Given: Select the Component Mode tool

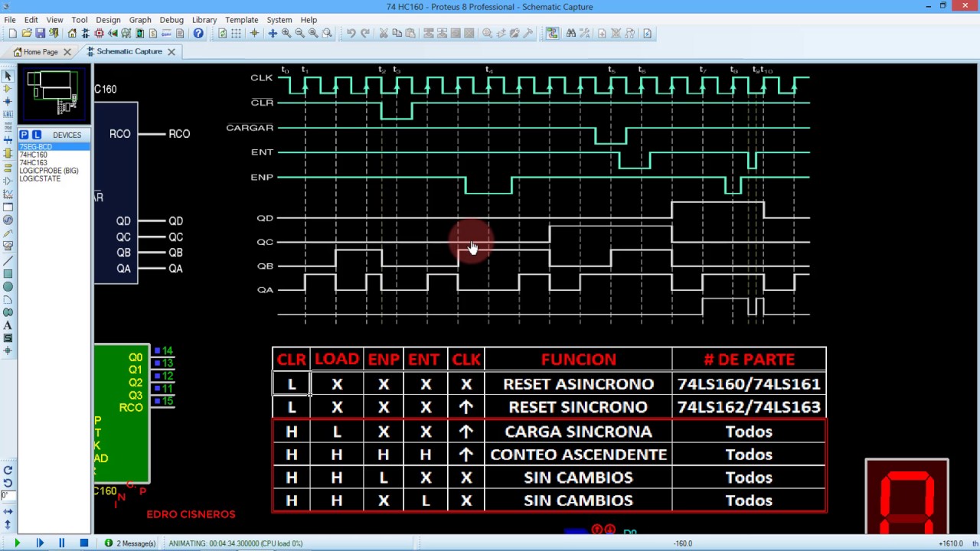Looking at the screenshot, I should point(8,88).
